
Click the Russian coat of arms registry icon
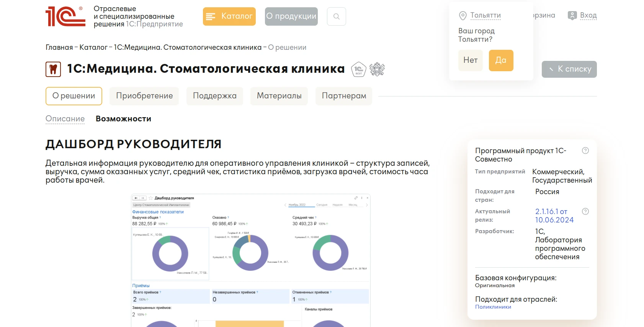[x=377, y=69]
